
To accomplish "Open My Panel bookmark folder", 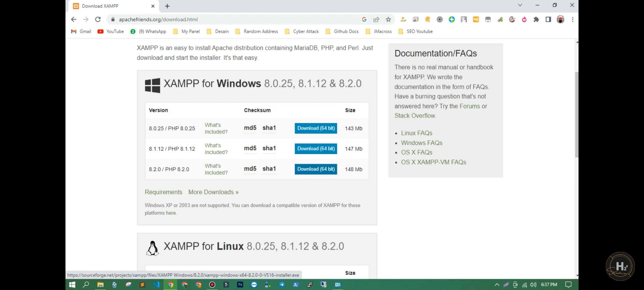I will point(186,31).
